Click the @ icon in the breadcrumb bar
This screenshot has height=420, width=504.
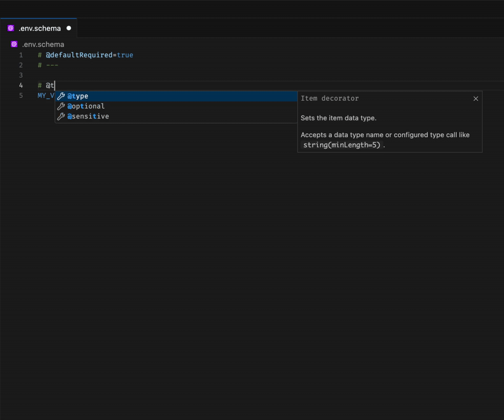coord(14,44)
